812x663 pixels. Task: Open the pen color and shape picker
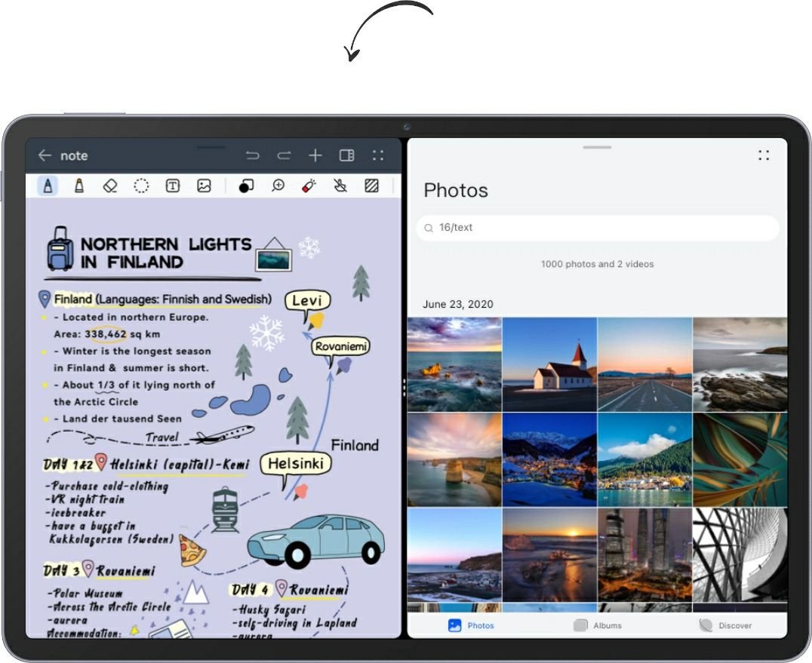click(246, 186)
